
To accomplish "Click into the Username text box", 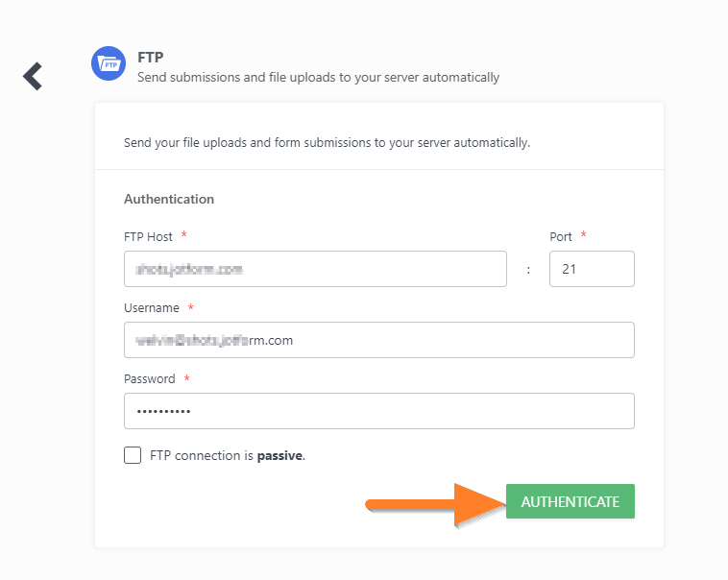I will click(x=379, y=340).
